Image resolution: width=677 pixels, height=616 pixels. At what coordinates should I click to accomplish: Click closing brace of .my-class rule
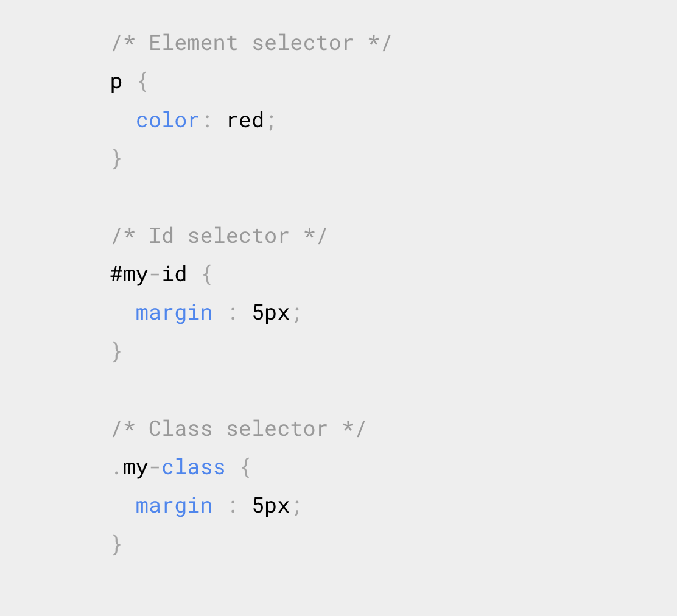click(116, 545)
